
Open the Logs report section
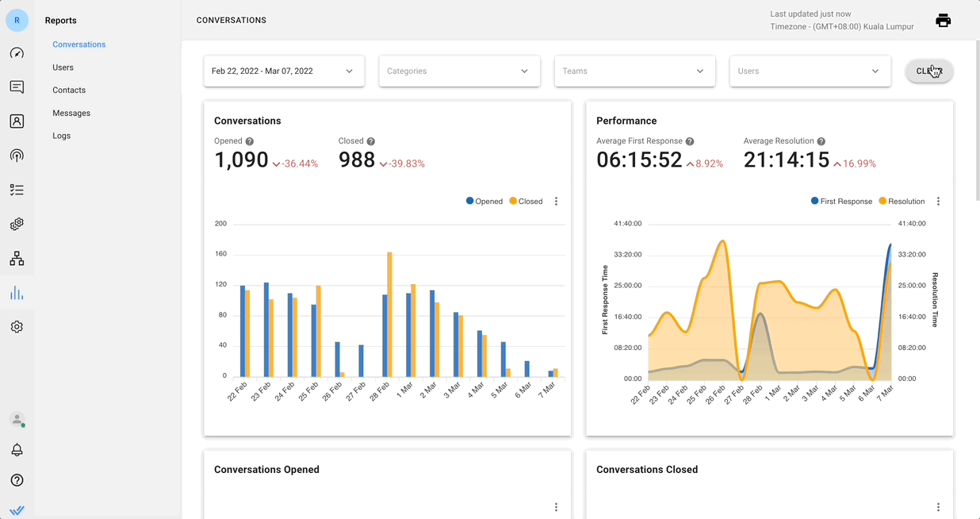coord(61,135)
